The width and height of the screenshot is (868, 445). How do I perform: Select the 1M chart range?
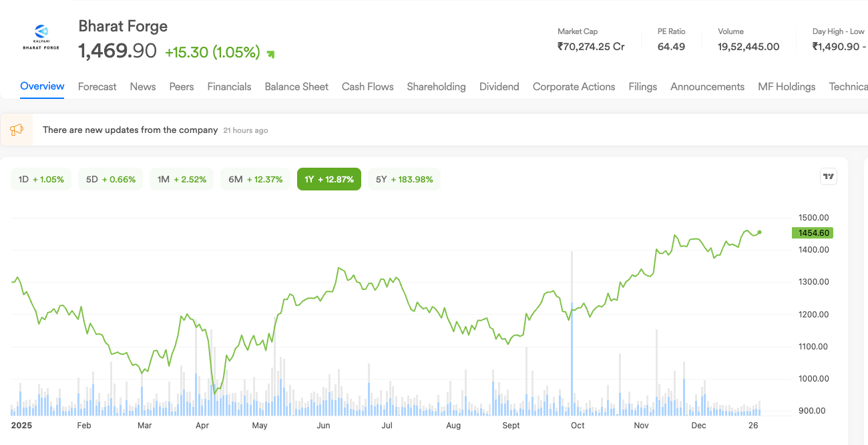(182, 179)
